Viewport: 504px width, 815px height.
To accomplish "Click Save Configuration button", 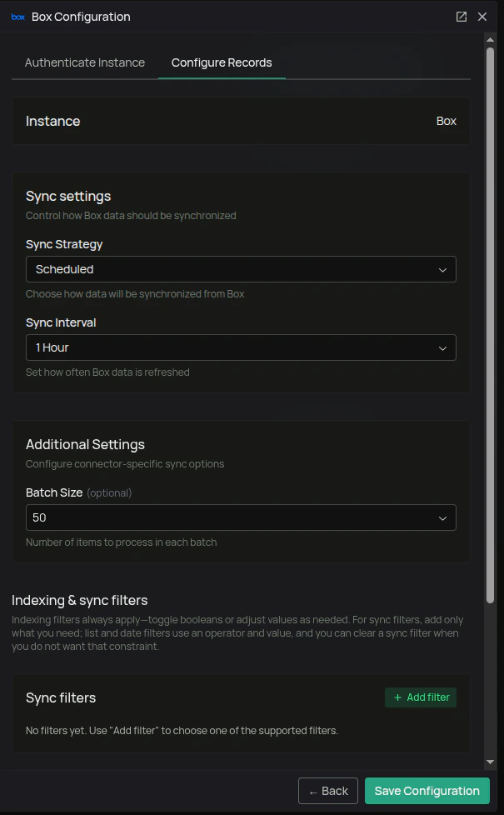I will click(427, 791).
